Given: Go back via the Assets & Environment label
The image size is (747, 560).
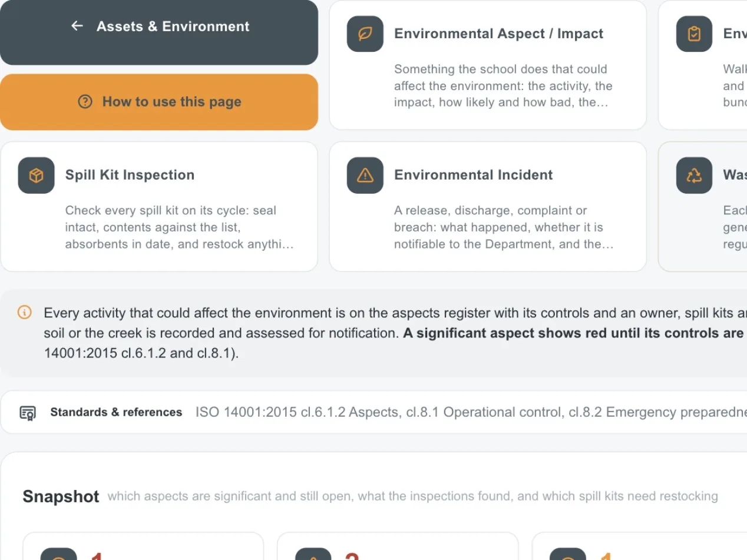Looking at the screenshot, I should click(173, 26).
